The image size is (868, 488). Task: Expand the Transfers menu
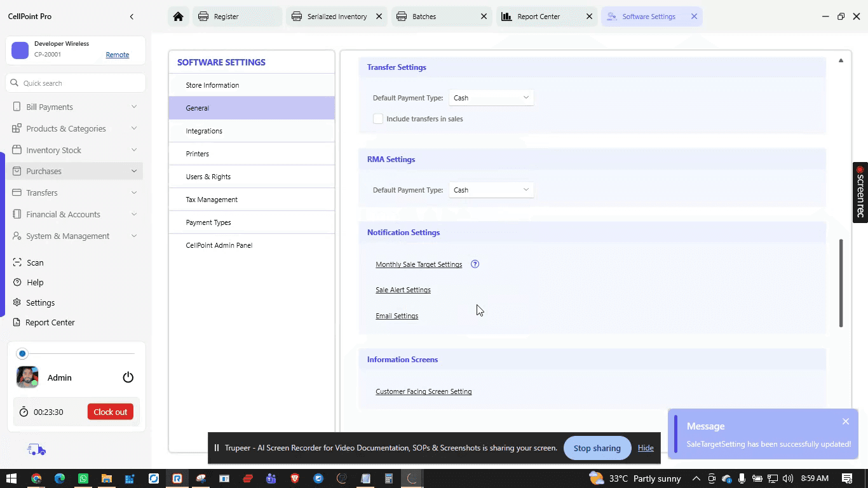click(134, 193)
